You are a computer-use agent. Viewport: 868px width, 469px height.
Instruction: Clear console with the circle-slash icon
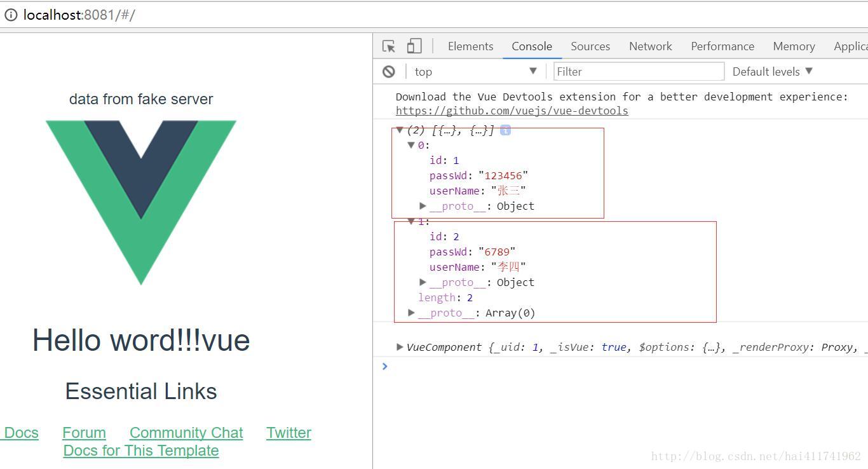[x=389, y=72]
